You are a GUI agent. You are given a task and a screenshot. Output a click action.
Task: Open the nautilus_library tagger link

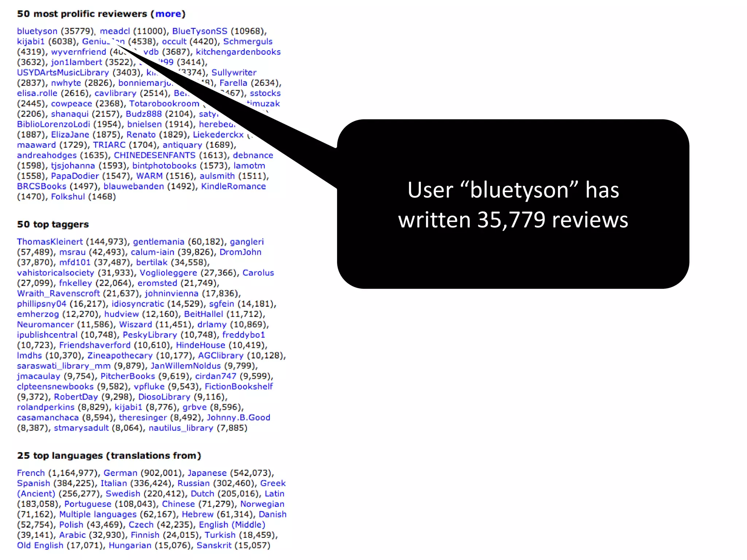point(181,428)
